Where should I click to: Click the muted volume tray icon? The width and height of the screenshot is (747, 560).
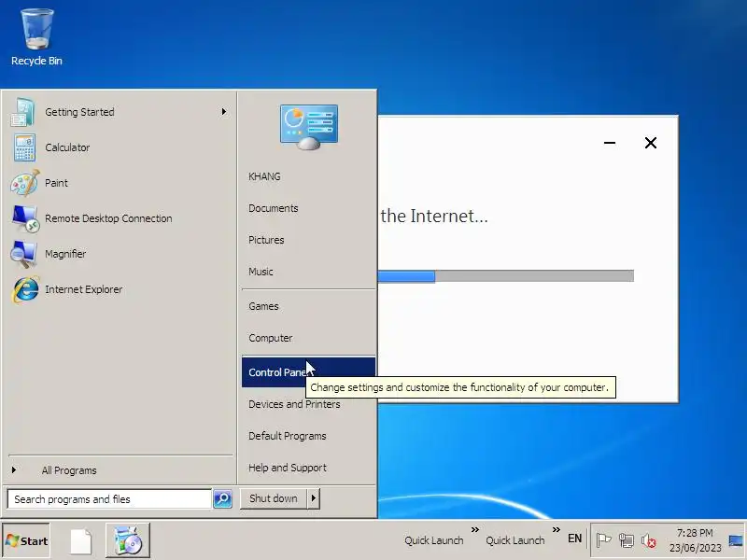[x=648, y=540]
